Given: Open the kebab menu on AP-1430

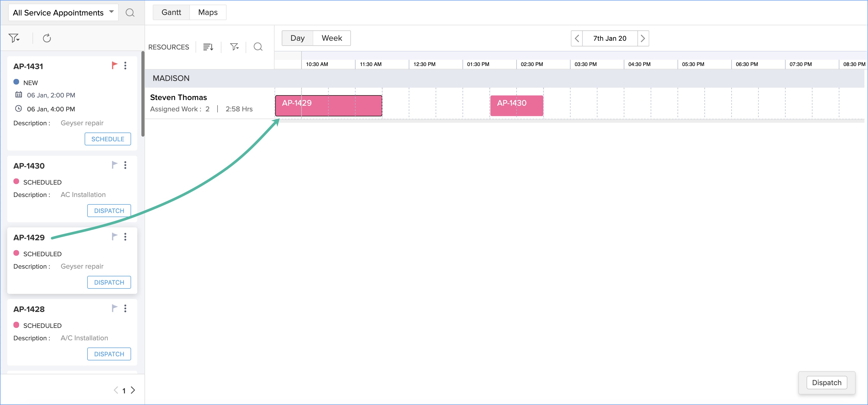Looking at the screenshot, I should click(125, 165).
